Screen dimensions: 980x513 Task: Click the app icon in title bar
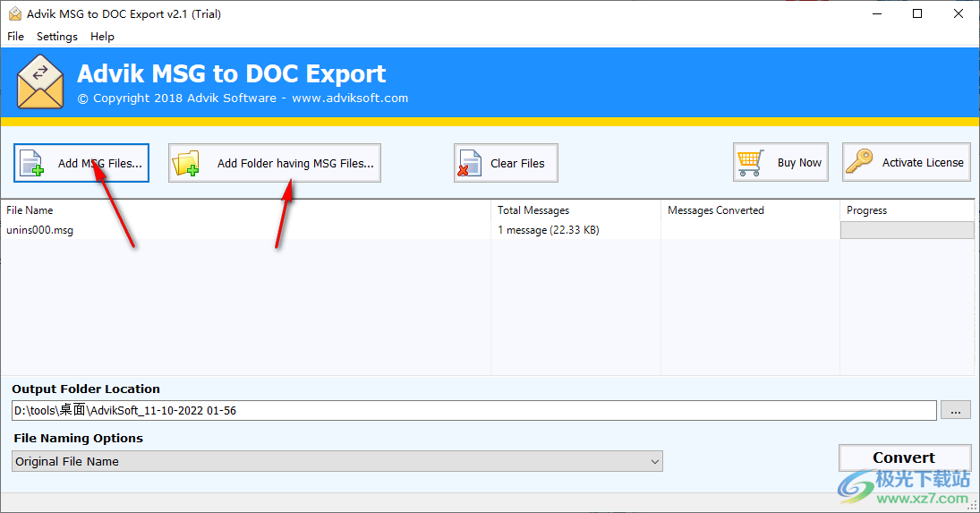pos(15,13)
